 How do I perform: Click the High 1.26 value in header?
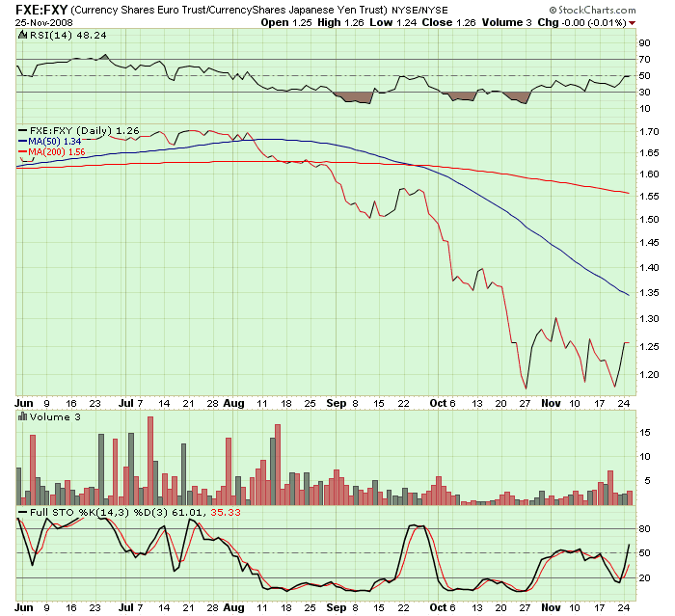(x=340, y=23)
